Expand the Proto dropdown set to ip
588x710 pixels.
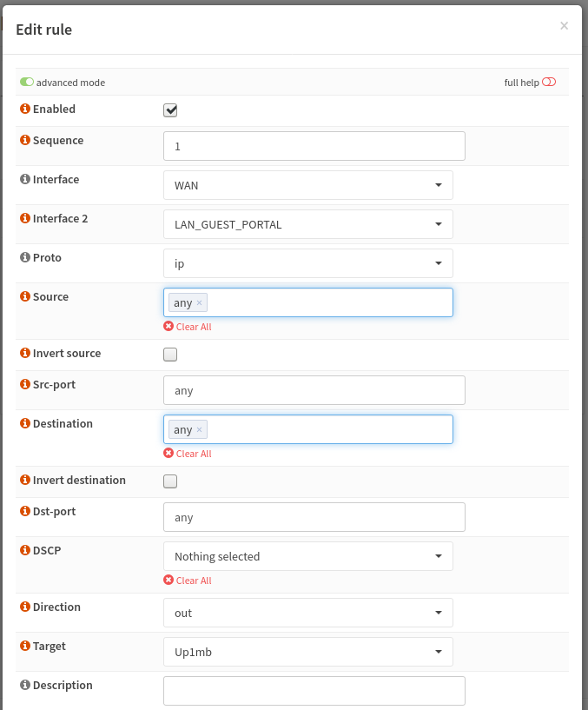point(307,263)
